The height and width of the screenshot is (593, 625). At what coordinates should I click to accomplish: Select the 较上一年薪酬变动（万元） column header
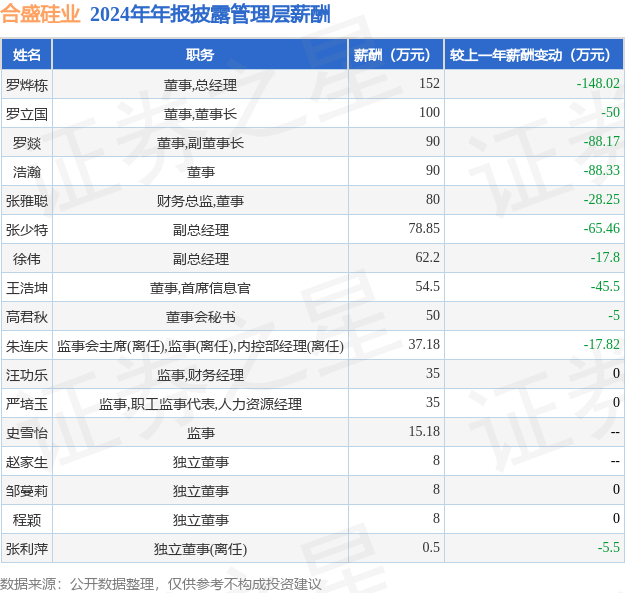pos(534,55)
